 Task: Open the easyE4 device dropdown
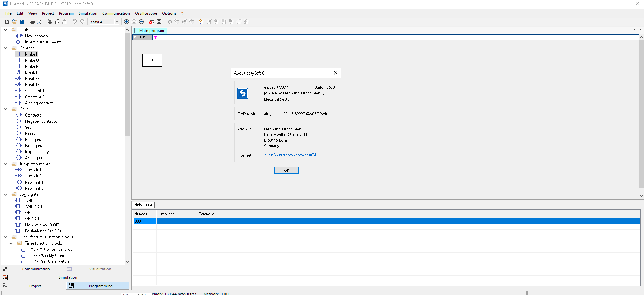117,22
